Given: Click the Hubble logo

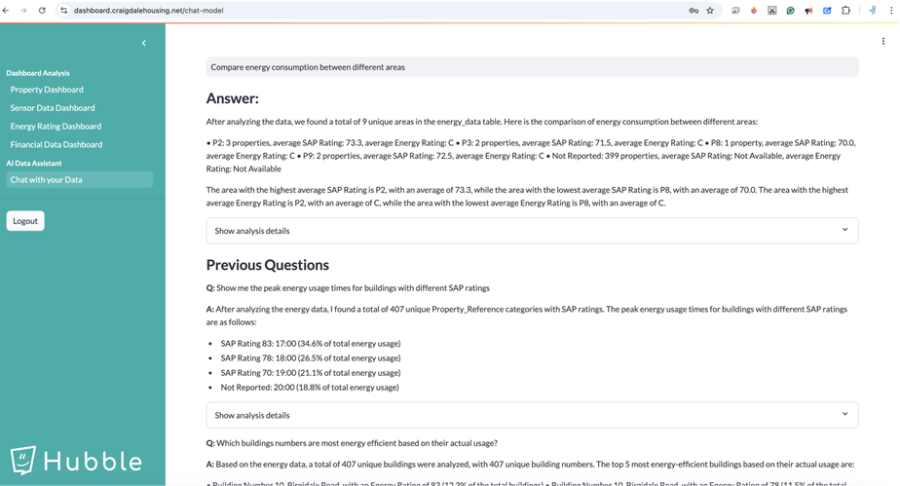Looking at the screenshot, I should [x=76, y=461].
